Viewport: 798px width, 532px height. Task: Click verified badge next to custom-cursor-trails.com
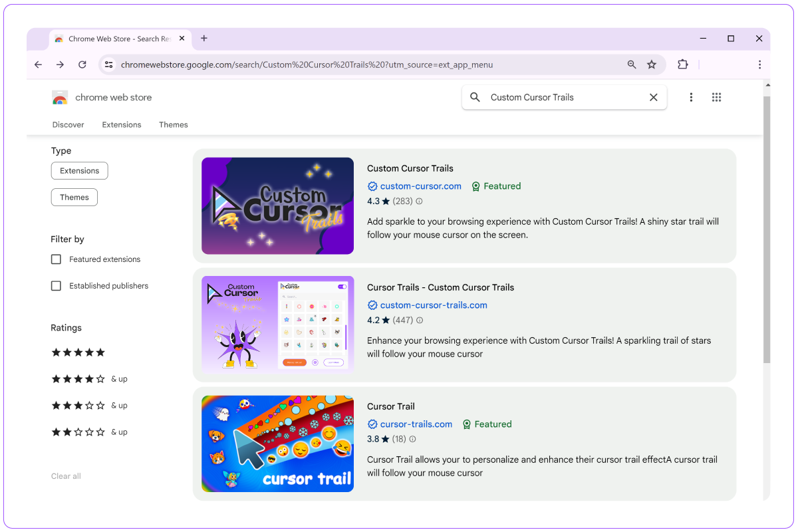tap(372, 305)
